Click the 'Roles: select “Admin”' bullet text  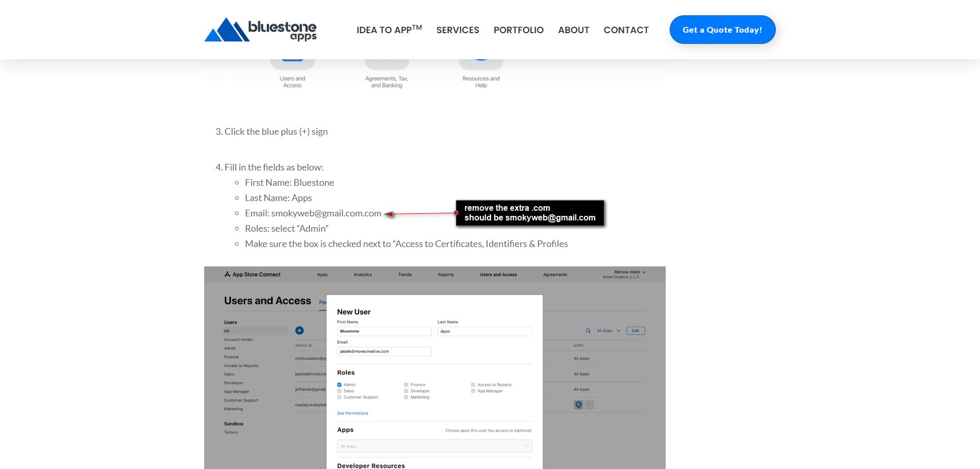tap(287, 229)
